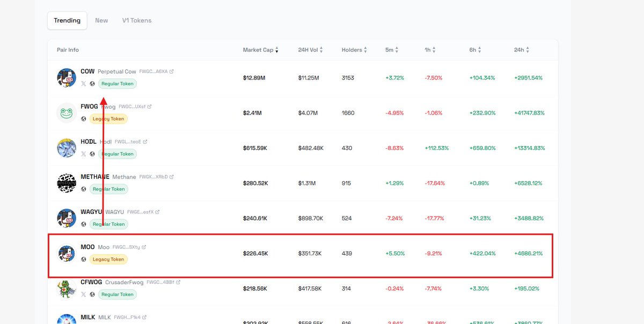Sort by the 24h change column arrow

[528, 50]
